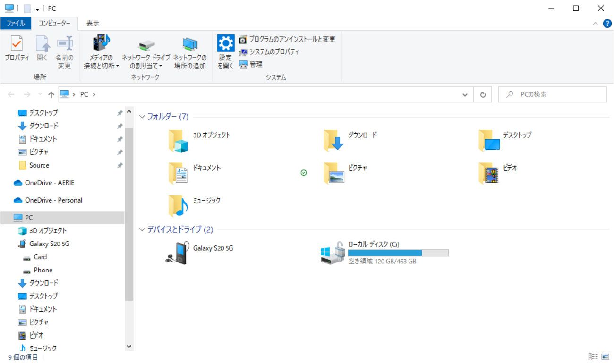
Task: Switch to large icons view in the status bar
Action: 605,357
